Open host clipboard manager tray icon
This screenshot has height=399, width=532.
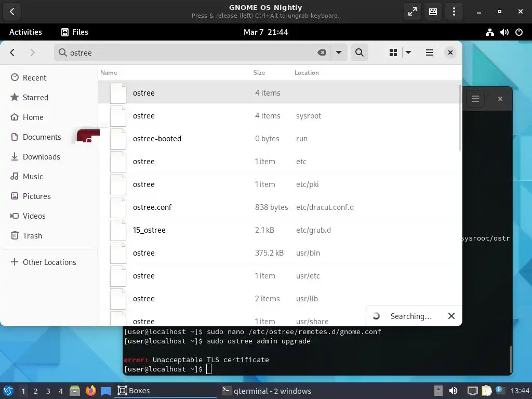(486, 391)
